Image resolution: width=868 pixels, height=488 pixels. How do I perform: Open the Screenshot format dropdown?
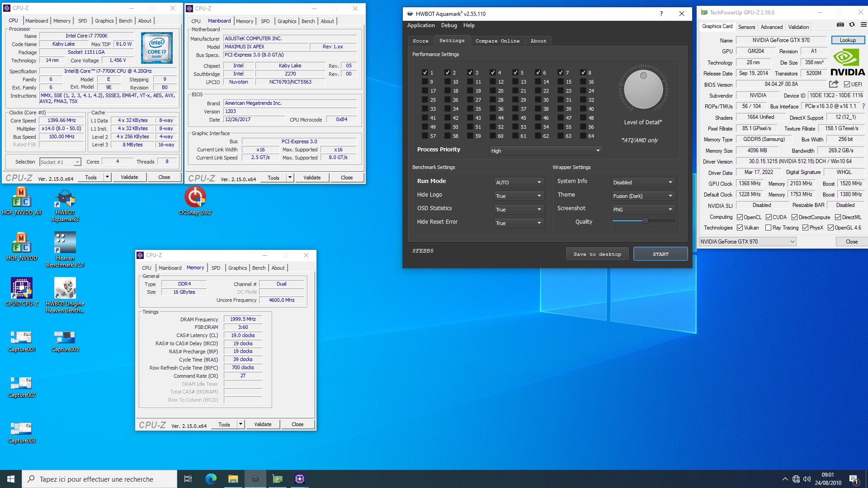click(643, 209)
